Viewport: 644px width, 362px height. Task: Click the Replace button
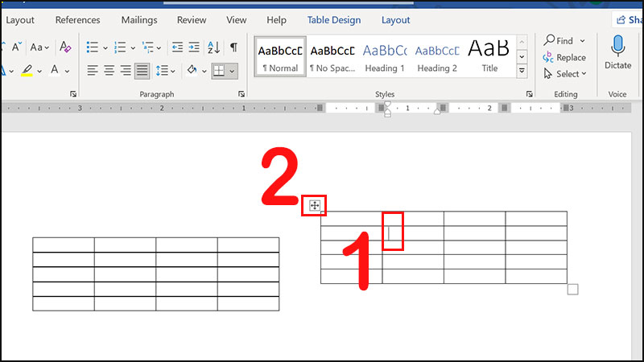564,57
